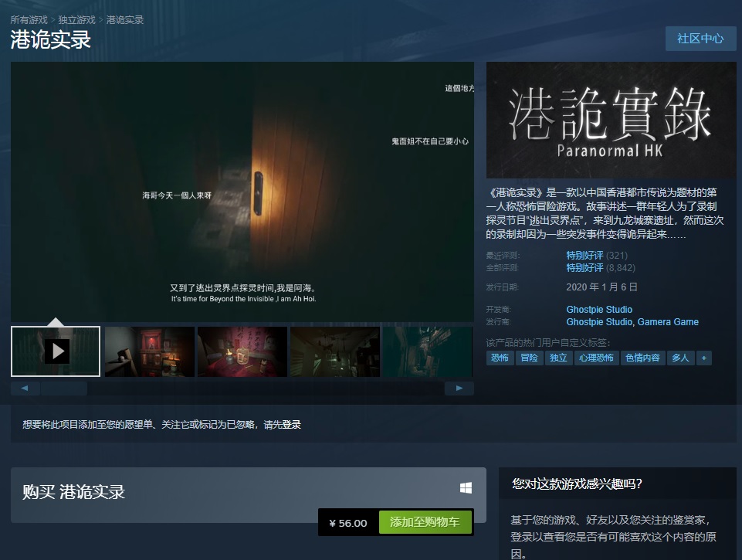Open the shrine room screenshot thumbnail

pyautogui.click(x=150, y=351)
